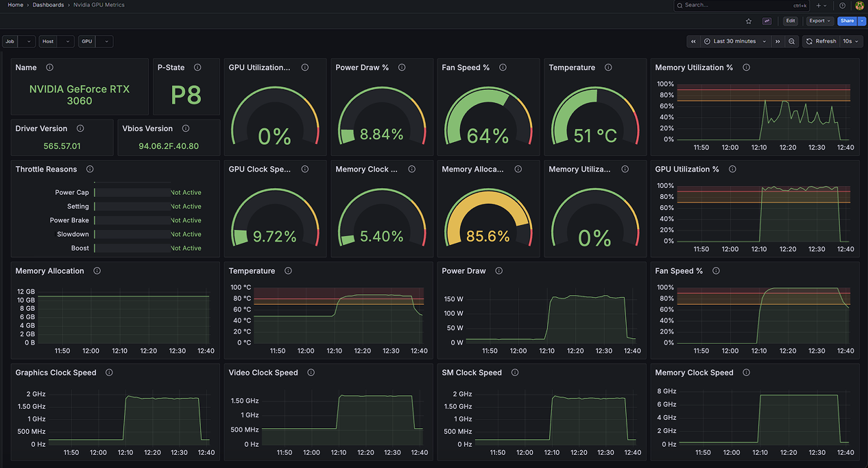The image size is (868, 468).
Task: Click info icon beside Name panel title
Action: click(x=49, y=67)
